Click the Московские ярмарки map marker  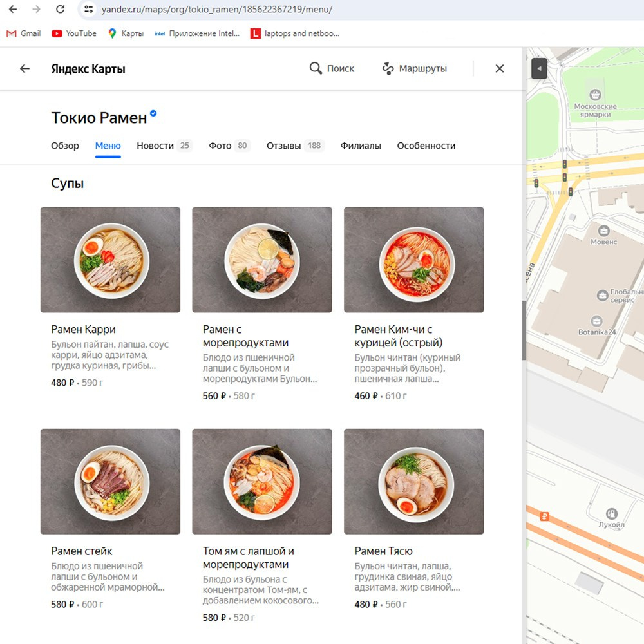(596, 95)
